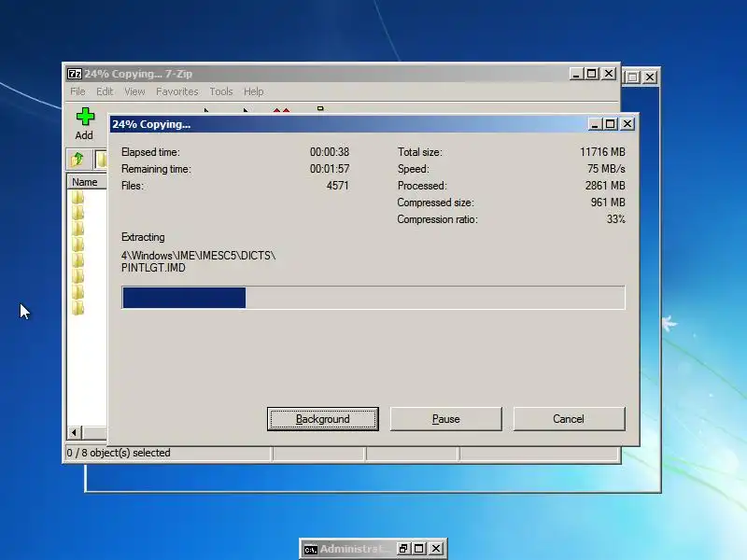This screenshot has height=560, width=747.
Task: Click the cmd icon on minimized Administrator window
Action: [x=311, y=550]
